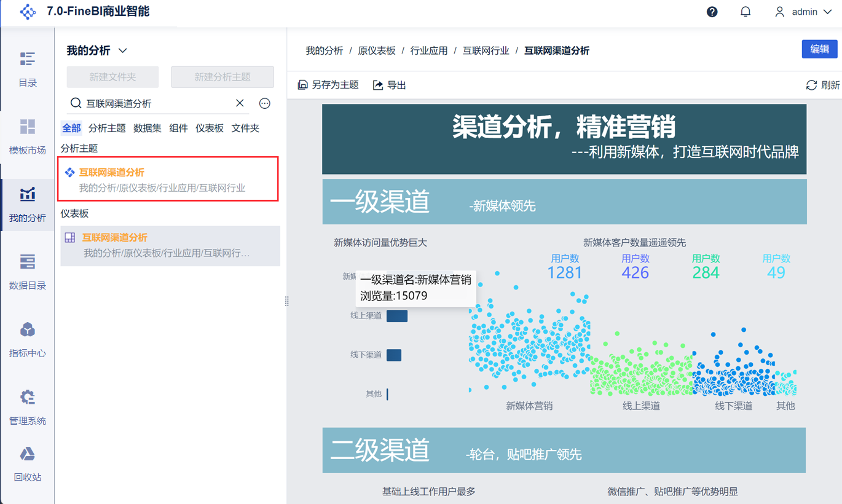Go to 互联网行业 in the breadcrumb

point(486,50)
